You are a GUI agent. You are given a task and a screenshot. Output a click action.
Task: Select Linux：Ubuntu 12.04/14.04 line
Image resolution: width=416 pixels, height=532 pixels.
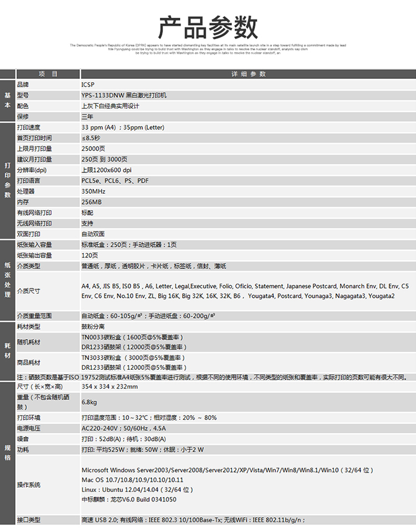click(x=137, y=490)
